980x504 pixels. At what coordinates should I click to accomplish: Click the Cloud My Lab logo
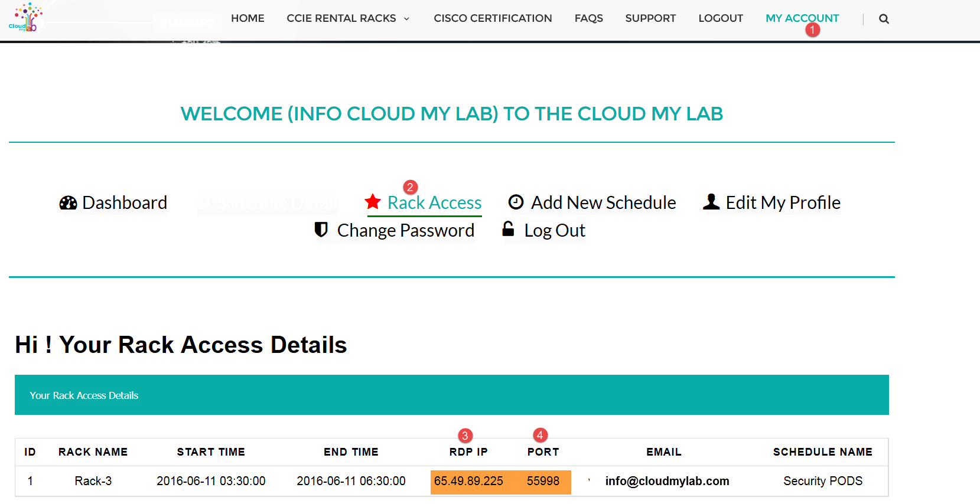[25, 17]
